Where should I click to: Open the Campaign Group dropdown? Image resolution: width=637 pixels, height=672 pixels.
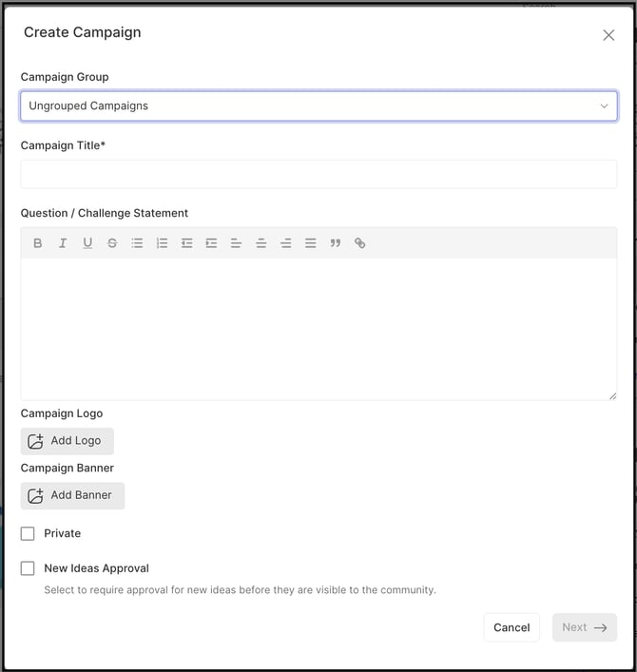318,106
